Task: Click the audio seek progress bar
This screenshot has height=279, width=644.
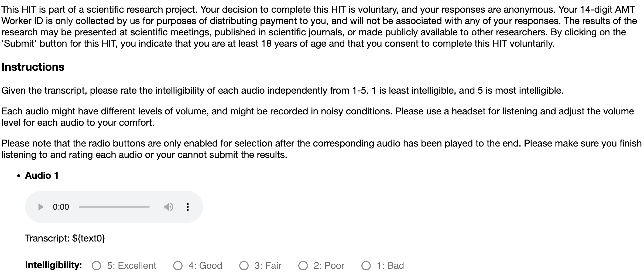Action: (x=114, y=207)
